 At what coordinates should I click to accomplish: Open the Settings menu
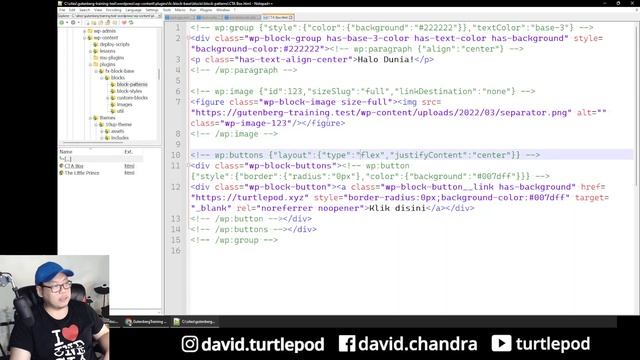(x=152, y=10)
